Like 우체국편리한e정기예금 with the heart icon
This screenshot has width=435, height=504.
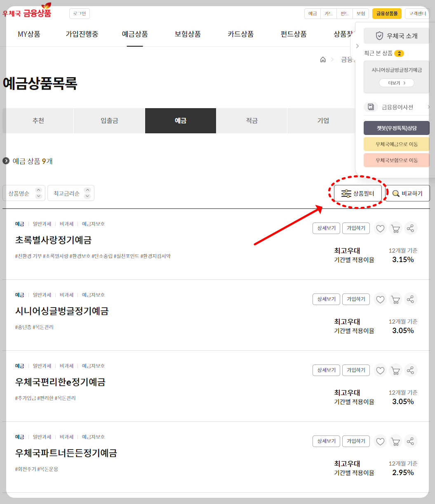(x=380, y=370)
